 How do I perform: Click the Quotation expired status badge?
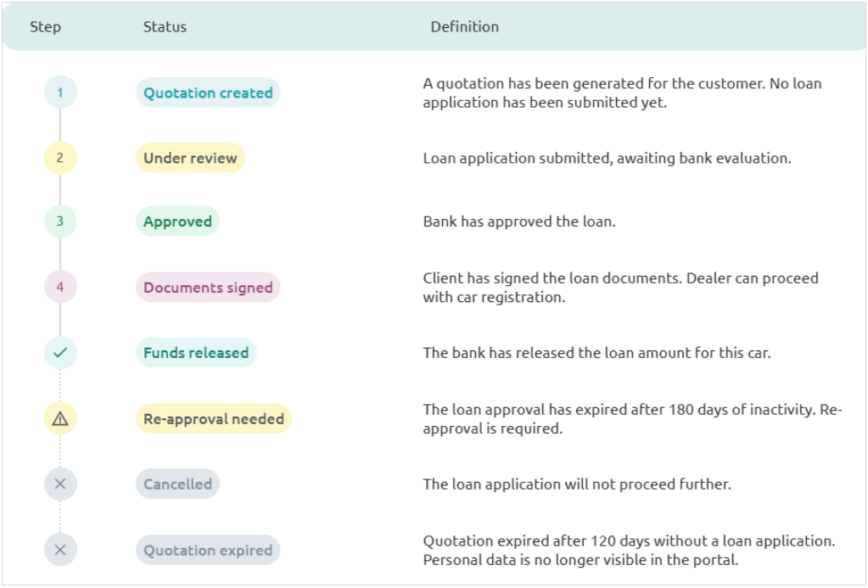click(x=208, y=550)
